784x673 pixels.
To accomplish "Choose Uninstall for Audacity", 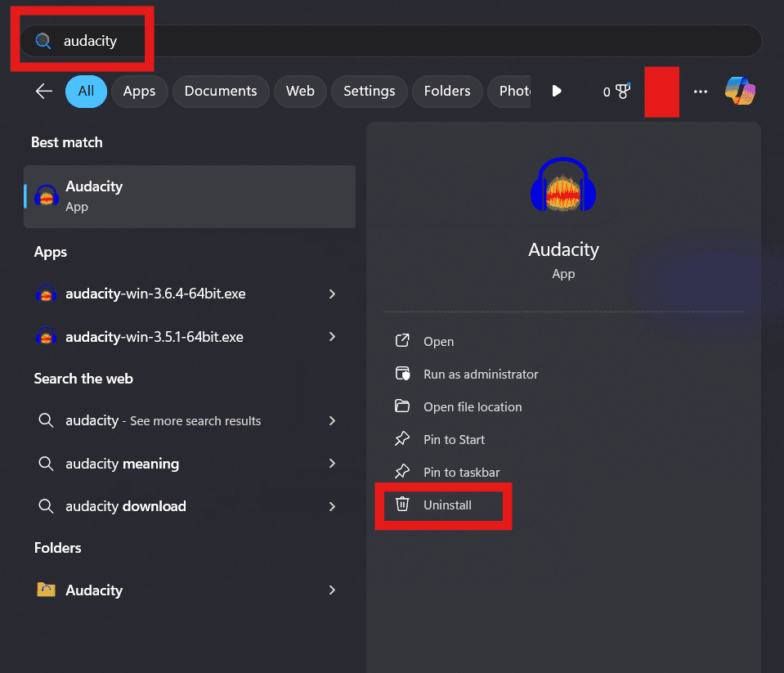I will 447,505.
